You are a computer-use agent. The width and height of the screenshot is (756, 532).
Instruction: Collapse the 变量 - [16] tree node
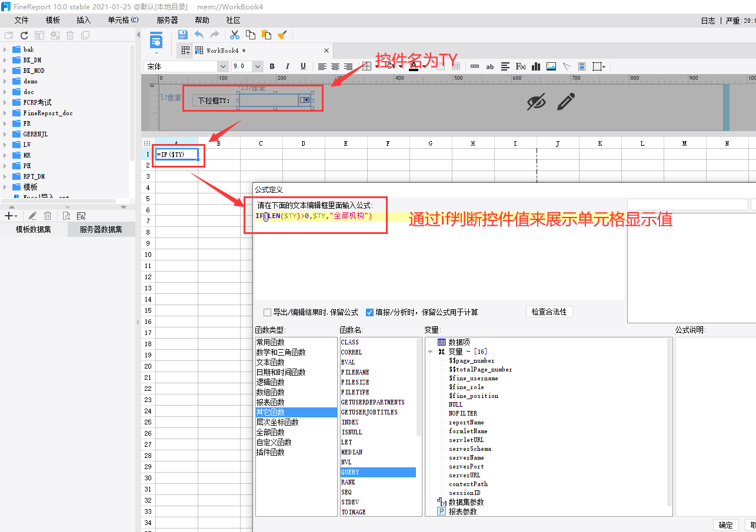(x=431, y=352)
